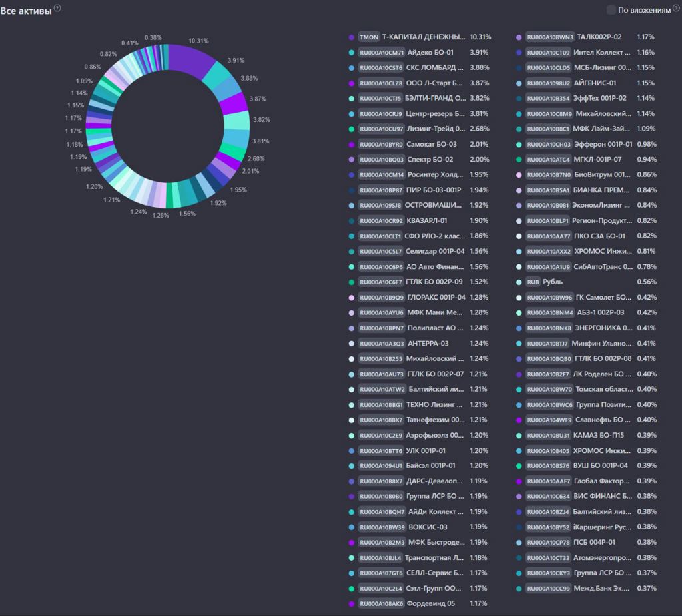Screen dimensions: 682x616
Task: Select Самокат БО-03 in the legend
Action: coord(432,145)
